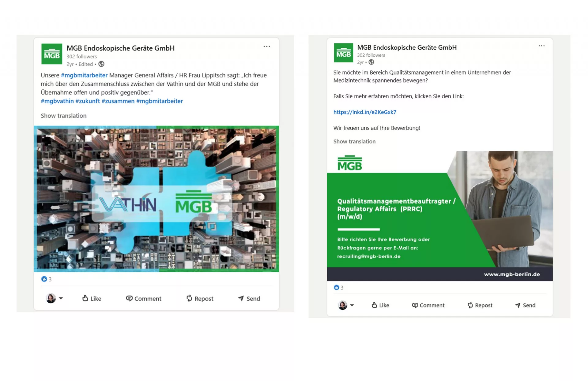Viewport: 588px width, 381px height.
Task: Click the first #mgbmitarbeiter hashtag in the text
Action: (x=84, y=75)
